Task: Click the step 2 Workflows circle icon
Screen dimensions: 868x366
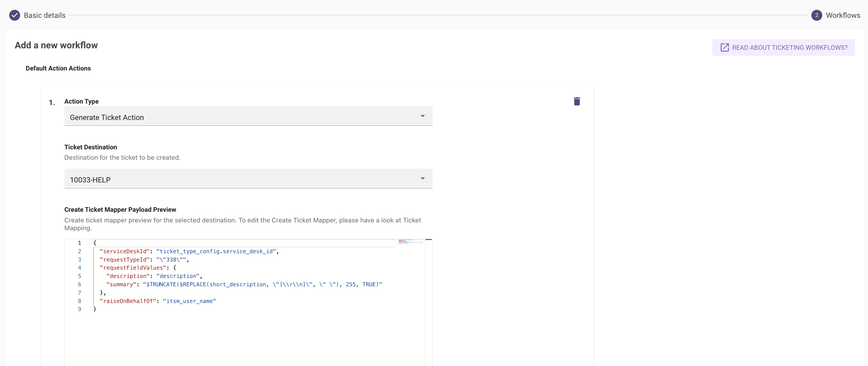Action: pos(816,15)
